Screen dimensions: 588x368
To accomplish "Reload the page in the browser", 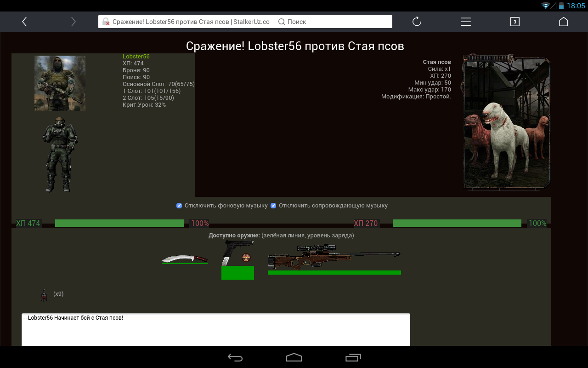I will (x=417, y=22).
